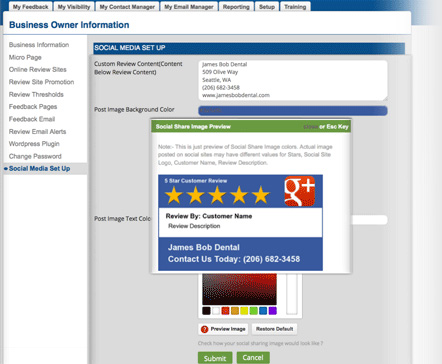Pick the blue color swatch
This screenshot has width=442, height=364.
tap(263, 311)
